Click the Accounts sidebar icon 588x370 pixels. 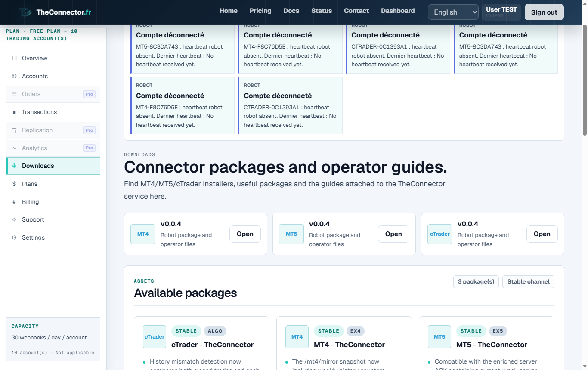(14, 76)
